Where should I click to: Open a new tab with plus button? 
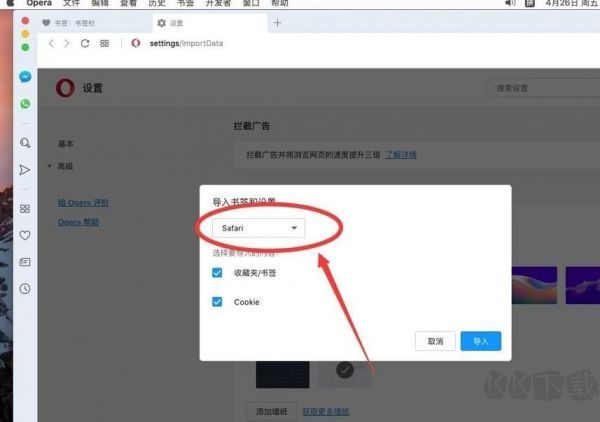pos(277,23)
